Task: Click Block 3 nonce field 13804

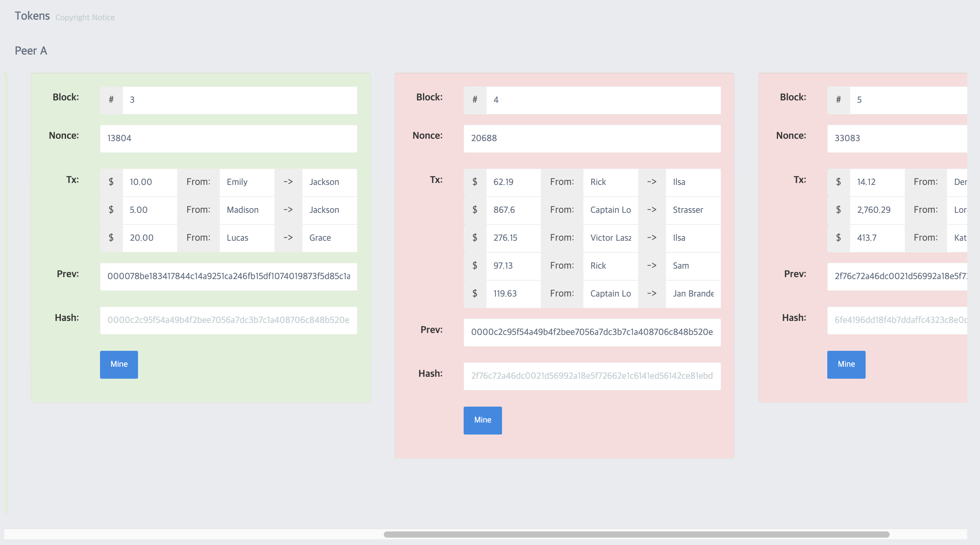Action: pyautogui.click(x=228, y=138)
